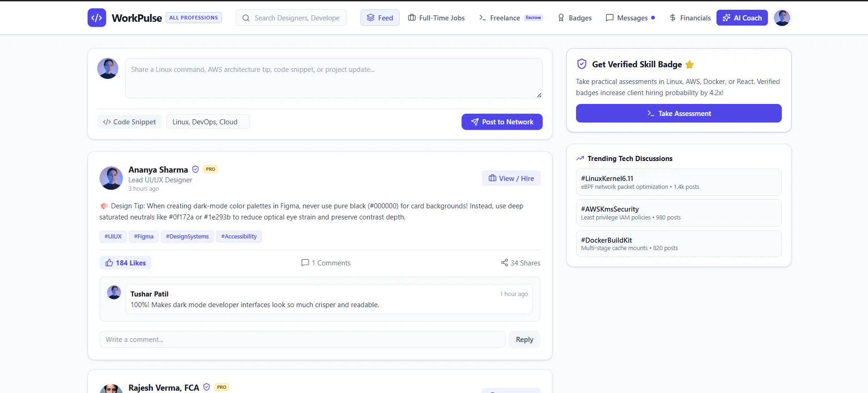Click the WorkPulse code logo icon
868x393 pixels.
pyautogui.click(x=97, y=18)
